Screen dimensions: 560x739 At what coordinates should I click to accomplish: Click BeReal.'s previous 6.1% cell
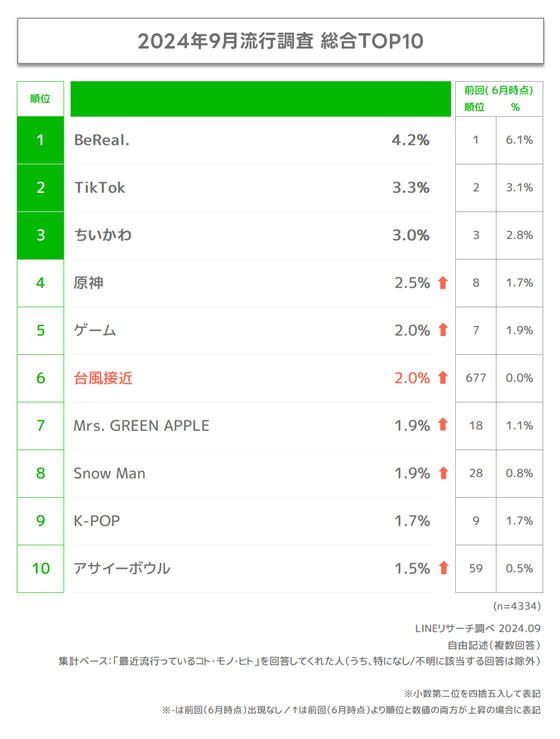(x=519, y=140)
